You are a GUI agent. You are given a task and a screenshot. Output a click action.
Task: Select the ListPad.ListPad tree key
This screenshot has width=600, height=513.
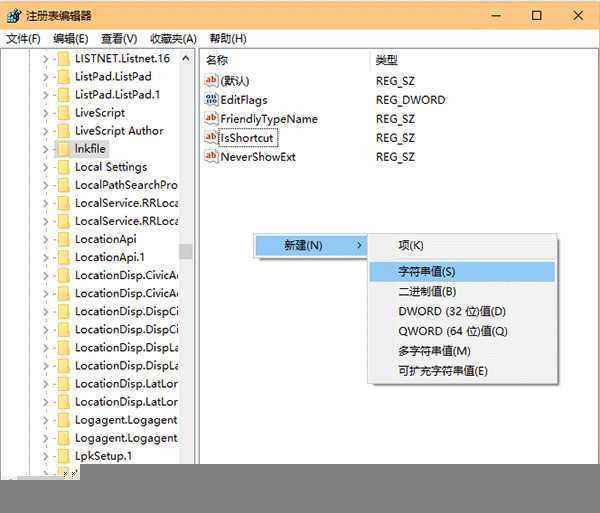pos(113,77)
